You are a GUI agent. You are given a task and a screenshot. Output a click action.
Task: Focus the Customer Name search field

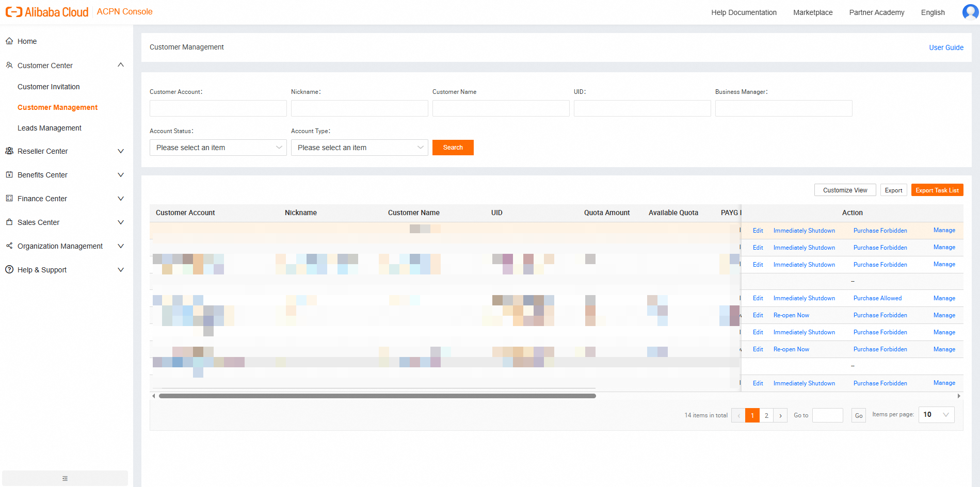point(501,108)
